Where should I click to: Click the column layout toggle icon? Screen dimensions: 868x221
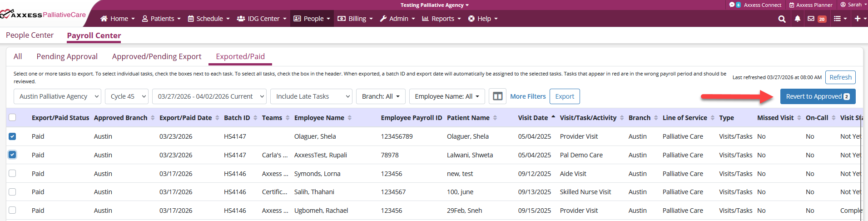[497, 96]
